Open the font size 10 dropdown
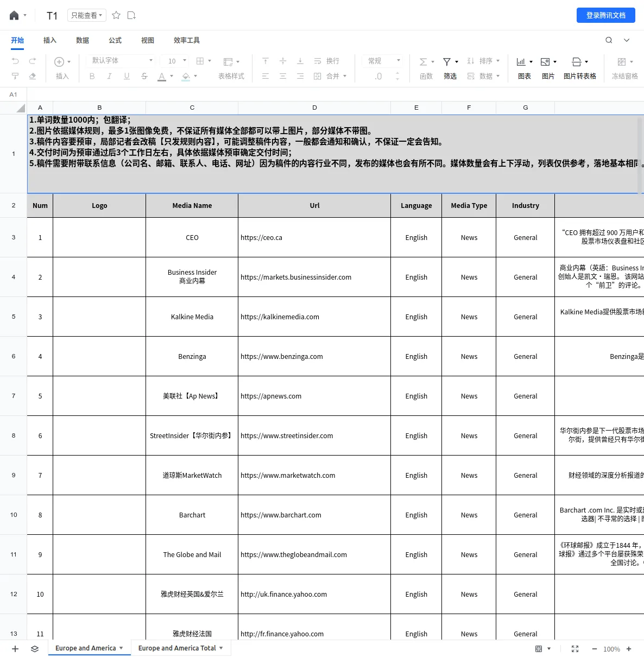 (176, 61)
